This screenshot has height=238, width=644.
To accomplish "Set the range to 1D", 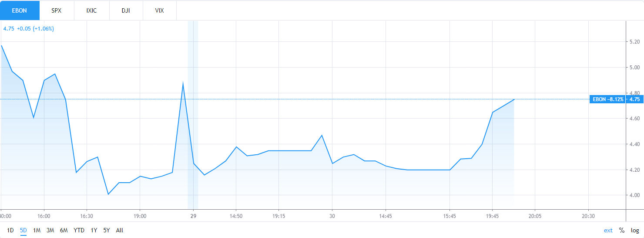I will pos(11,230).
